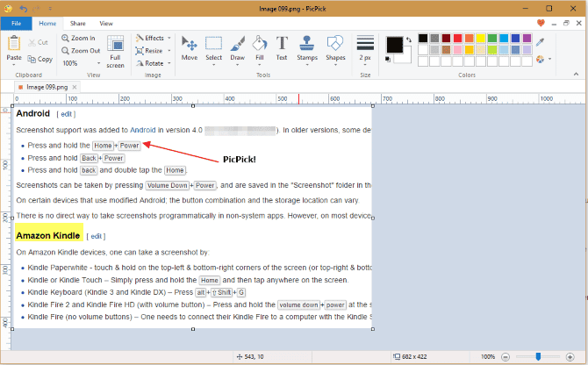Choose the yellow color swatch

[x=481, y=39]
